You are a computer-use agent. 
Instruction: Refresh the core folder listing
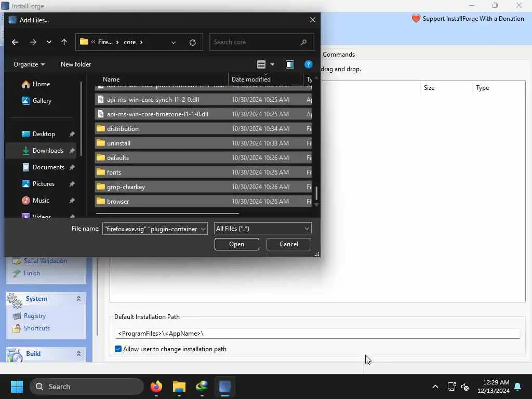(192, 43)
